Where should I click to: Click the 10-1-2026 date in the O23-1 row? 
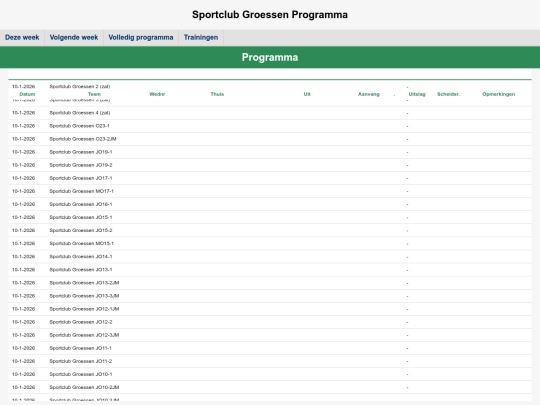tap(23, 126)
